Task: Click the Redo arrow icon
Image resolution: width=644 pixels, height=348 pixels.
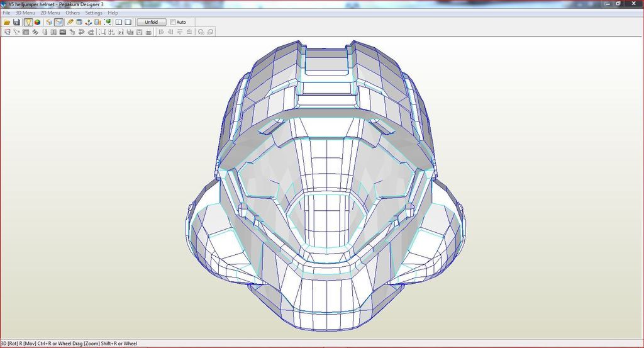Action: click(x=91, y=32)
